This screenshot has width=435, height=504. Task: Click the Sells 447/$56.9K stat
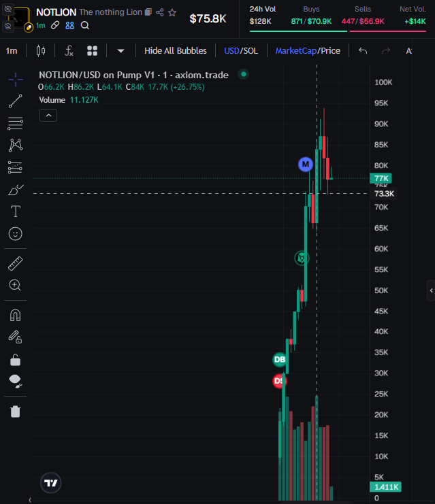[363, 16]
